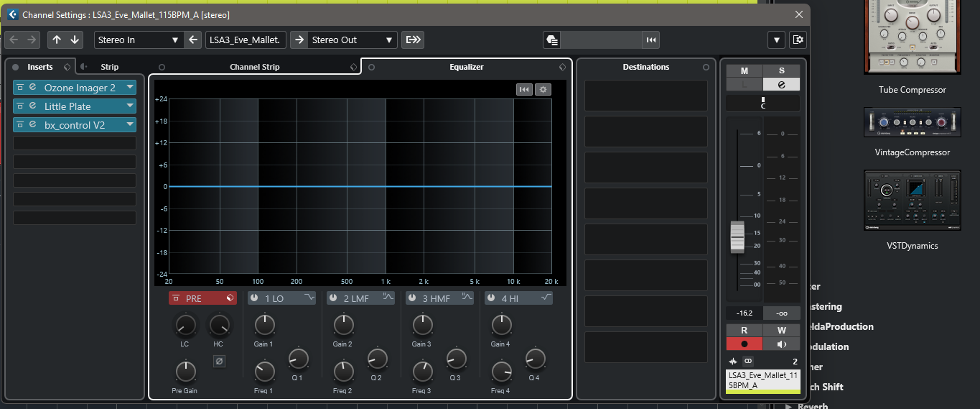Open bx_control V2 plugin editor icon

[32, 124]
